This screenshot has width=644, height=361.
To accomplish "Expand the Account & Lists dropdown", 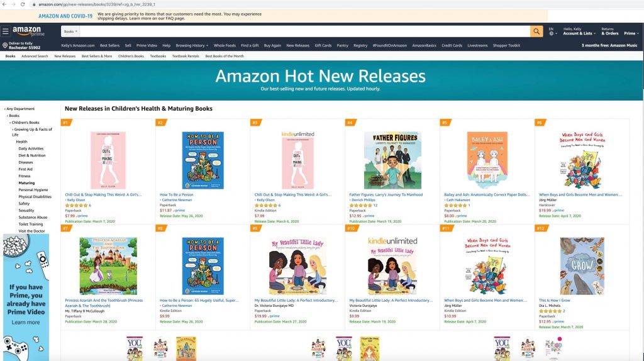I will pyautogui.click(x=579, y=33).
